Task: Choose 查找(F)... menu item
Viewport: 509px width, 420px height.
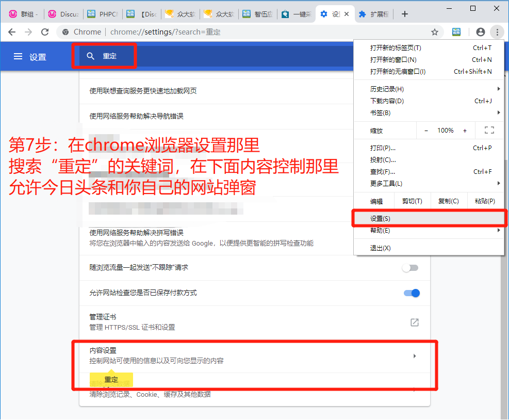Action: (429, 172)
